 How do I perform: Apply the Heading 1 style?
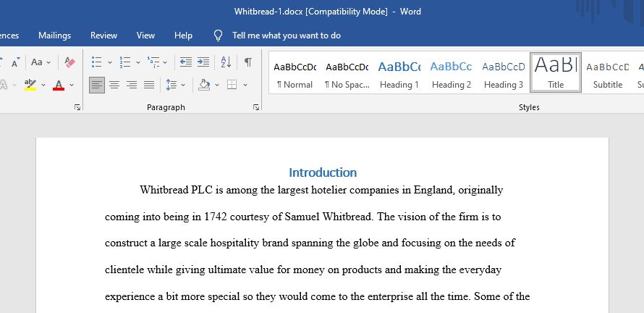tap(399, 73)
